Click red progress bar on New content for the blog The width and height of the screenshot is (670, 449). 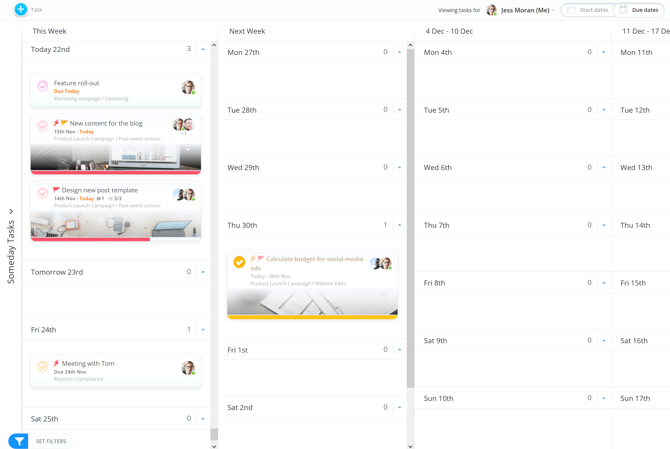tap(116, 173)
